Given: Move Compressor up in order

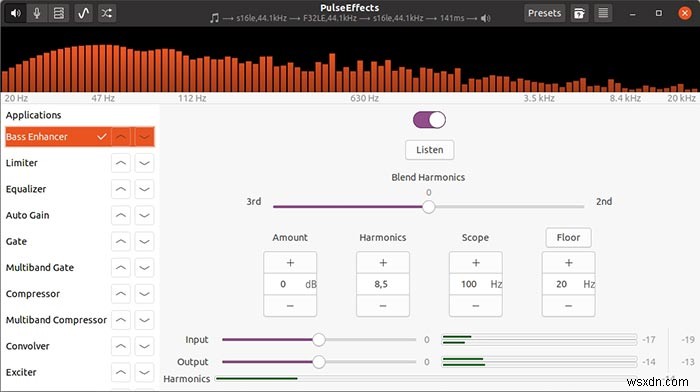Looking at the screenshot, I should 121,294.
